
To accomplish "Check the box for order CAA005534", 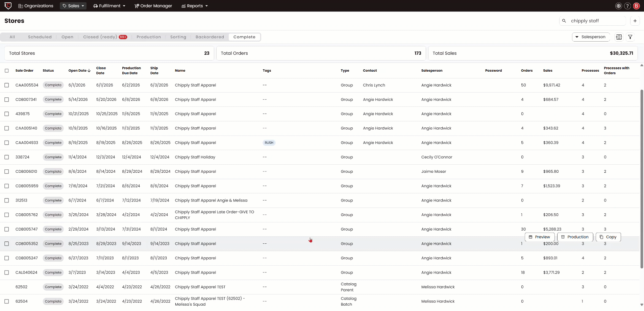I will pos(7,85).
